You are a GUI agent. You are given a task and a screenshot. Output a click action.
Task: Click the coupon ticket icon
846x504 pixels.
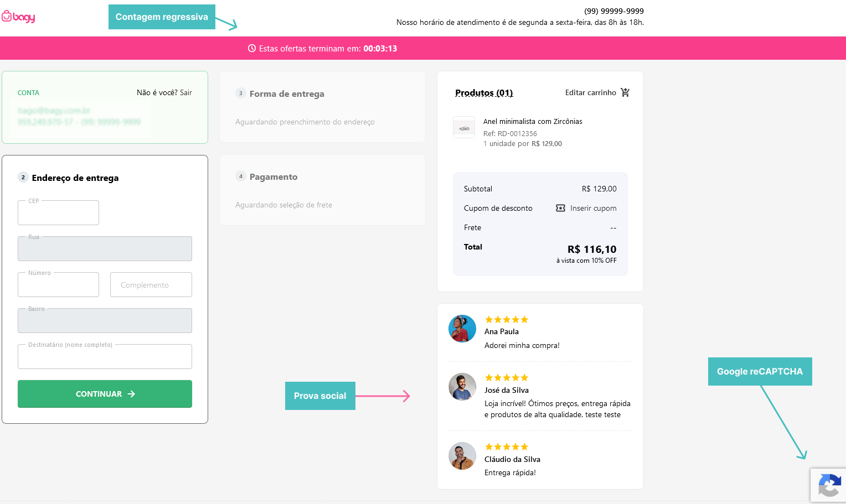560,208
